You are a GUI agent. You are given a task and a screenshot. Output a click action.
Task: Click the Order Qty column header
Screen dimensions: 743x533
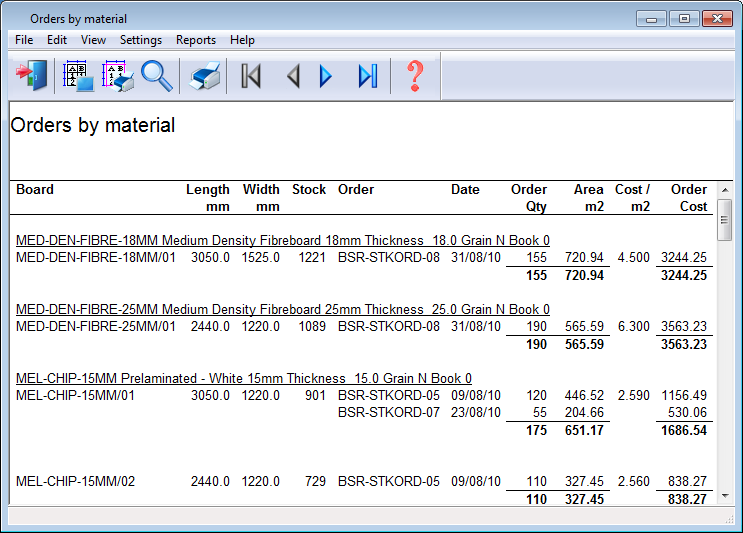pos(529,198)
